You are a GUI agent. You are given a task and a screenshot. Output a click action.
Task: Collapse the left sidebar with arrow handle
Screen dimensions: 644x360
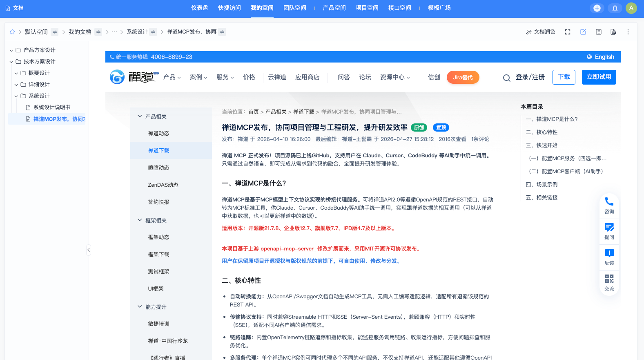point(88,250)
